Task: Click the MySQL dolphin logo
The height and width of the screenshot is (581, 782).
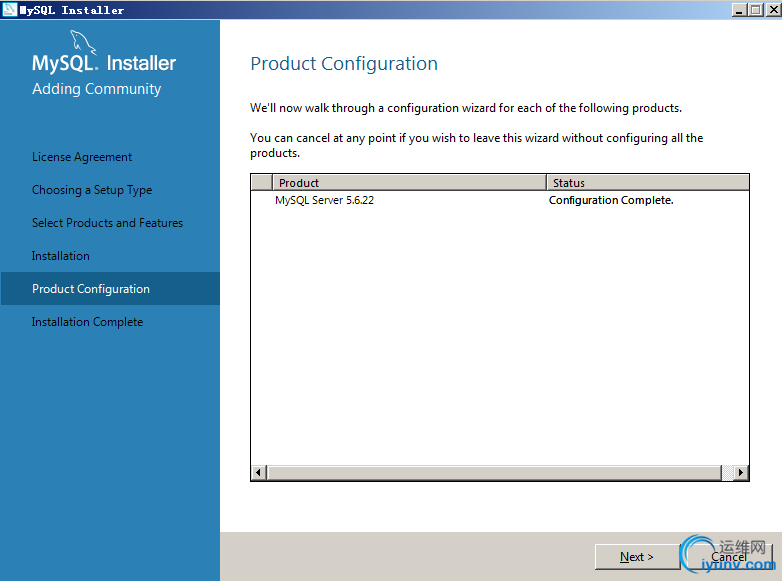Action: [83, 42]
